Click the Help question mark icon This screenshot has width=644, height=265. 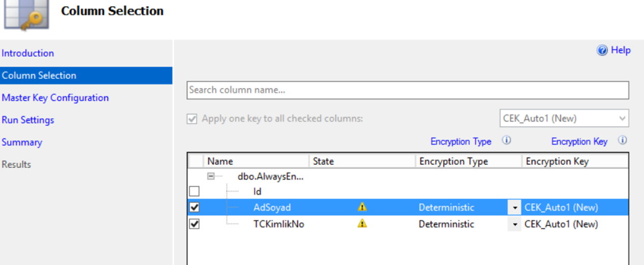(603, 50)
